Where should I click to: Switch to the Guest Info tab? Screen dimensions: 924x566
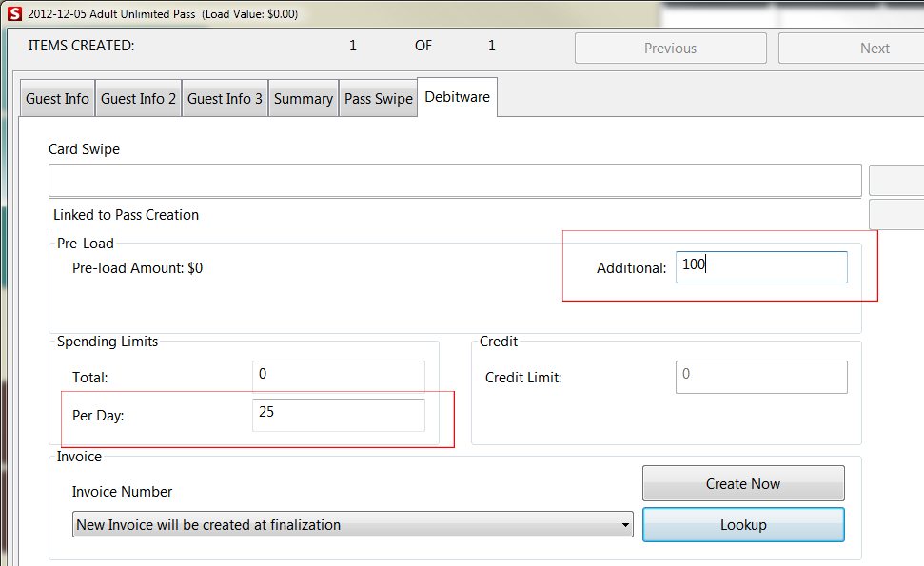(x=56, y=97)
